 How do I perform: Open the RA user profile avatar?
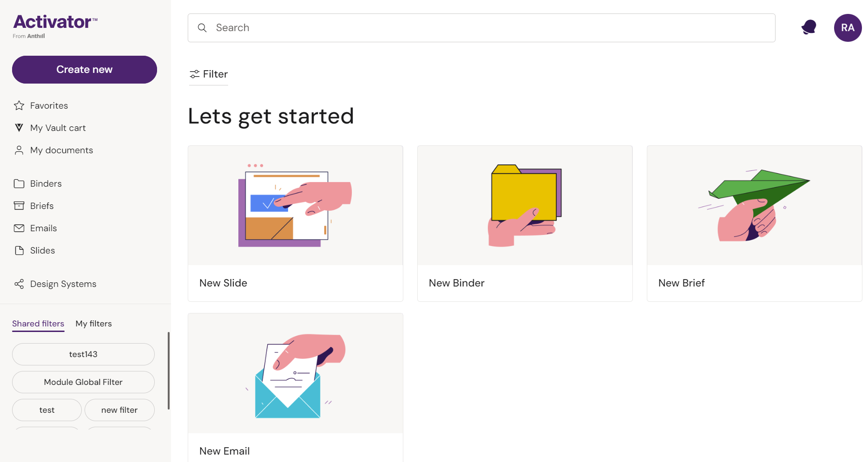[x=848, y=28]
